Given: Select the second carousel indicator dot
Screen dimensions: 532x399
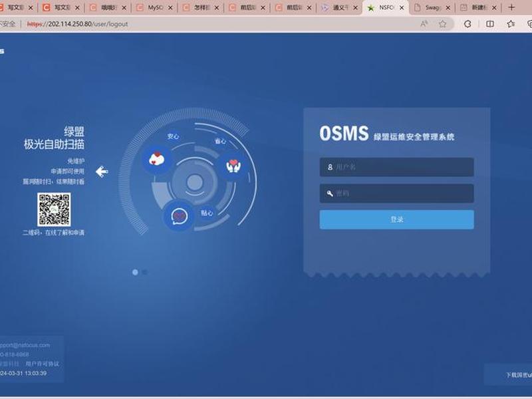Looking at the screenshot, I should [144, 272].
